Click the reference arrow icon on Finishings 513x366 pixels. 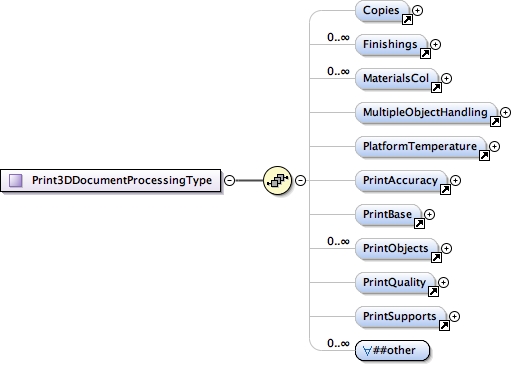pos(425,53)
